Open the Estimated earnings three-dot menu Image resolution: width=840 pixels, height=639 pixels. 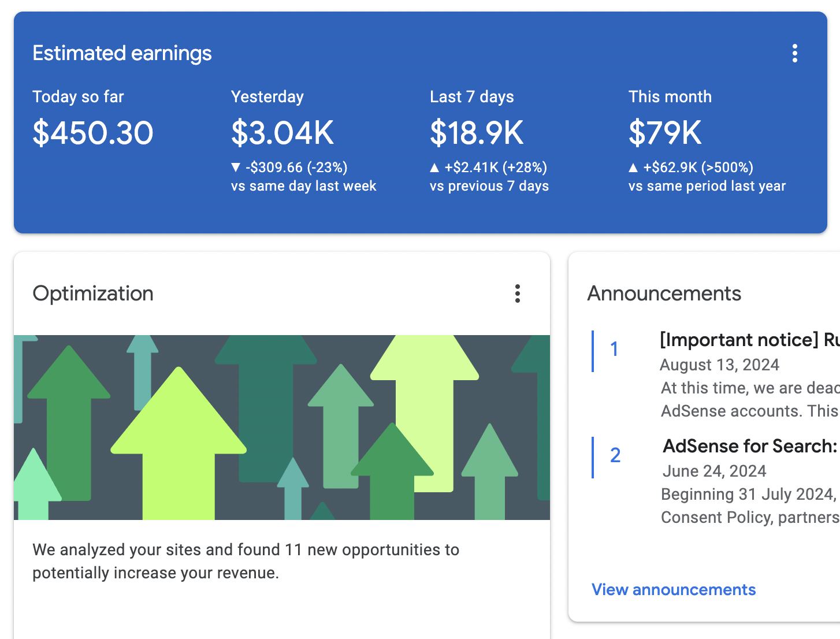tap(795, 53)
